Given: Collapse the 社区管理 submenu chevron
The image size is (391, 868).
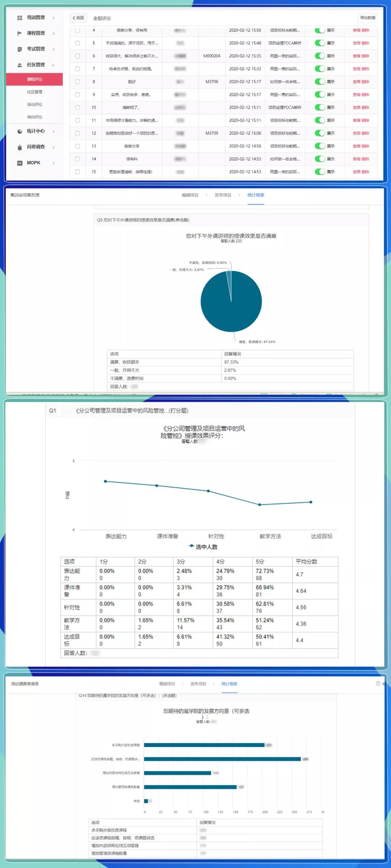Looking at the screenshot, I should 53,65.
